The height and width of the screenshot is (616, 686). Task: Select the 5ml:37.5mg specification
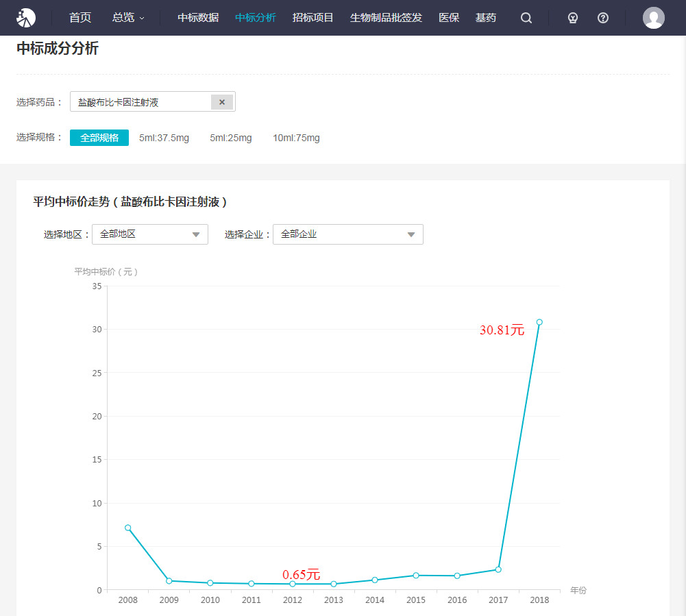[x=164, y=138]
